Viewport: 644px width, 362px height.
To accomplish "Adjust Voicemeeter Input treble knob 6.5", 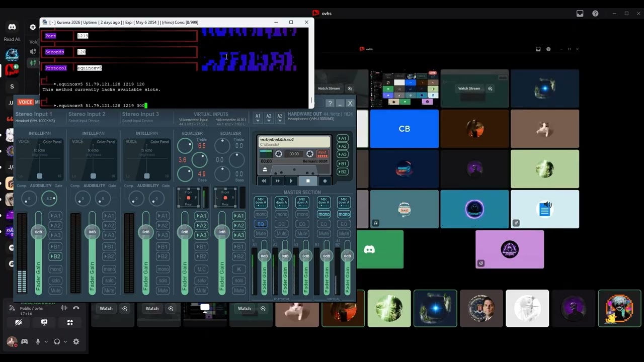I will [x=185, y=146].
